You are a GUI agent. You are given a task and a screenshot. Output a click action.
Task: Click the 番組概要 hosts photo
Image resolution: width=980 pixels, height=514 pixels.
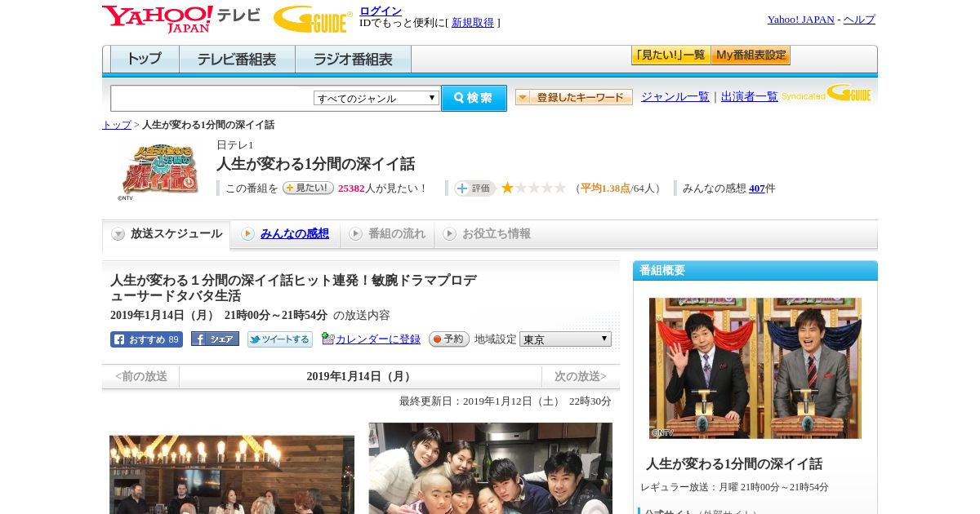[755, 368]
